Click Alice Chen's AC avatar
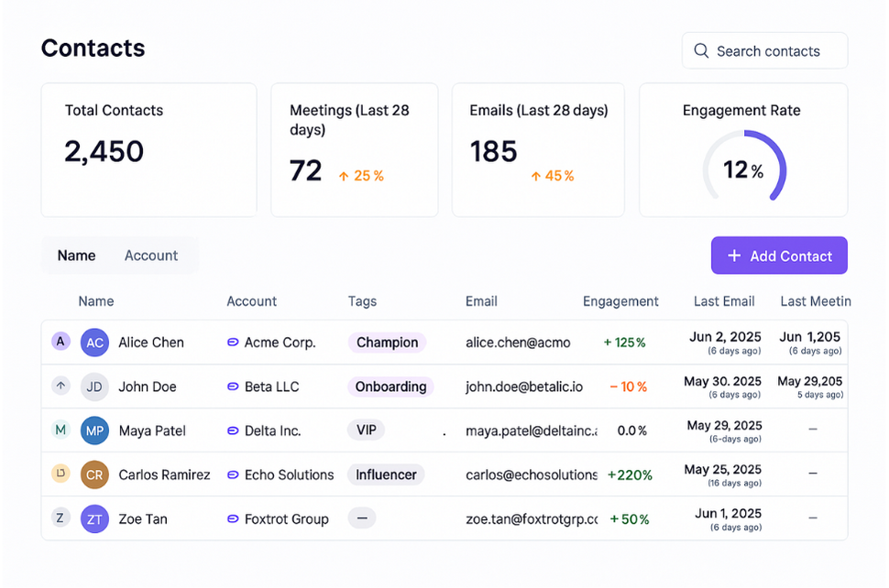This screenshot has height=588, width=889. [94, 343]
